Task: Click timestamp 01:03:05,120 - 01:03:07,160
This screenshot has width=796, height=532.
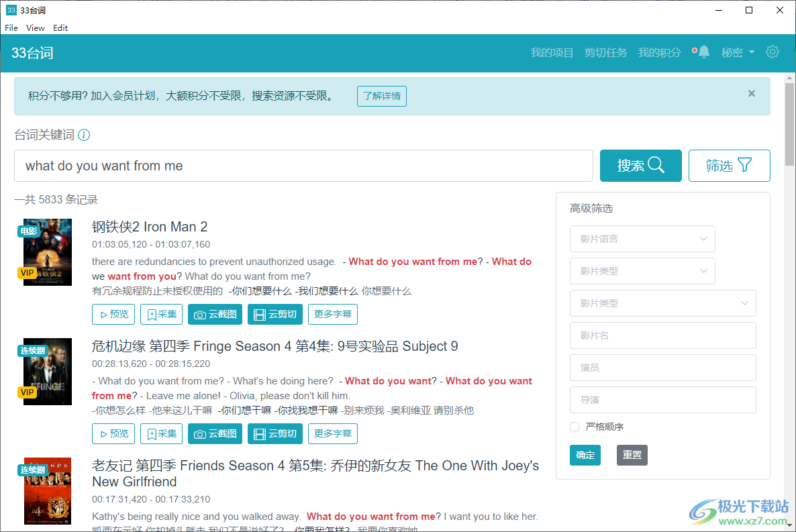Action: point(151,244)
